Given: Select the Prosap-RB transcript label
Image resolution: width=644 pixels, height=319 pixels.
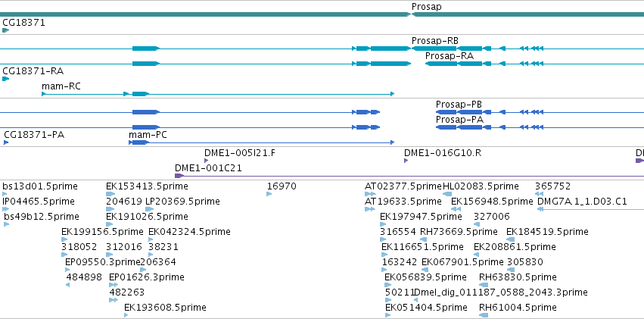Looking at the screenshot, I should pyautogui.click(x=435, y=41).
